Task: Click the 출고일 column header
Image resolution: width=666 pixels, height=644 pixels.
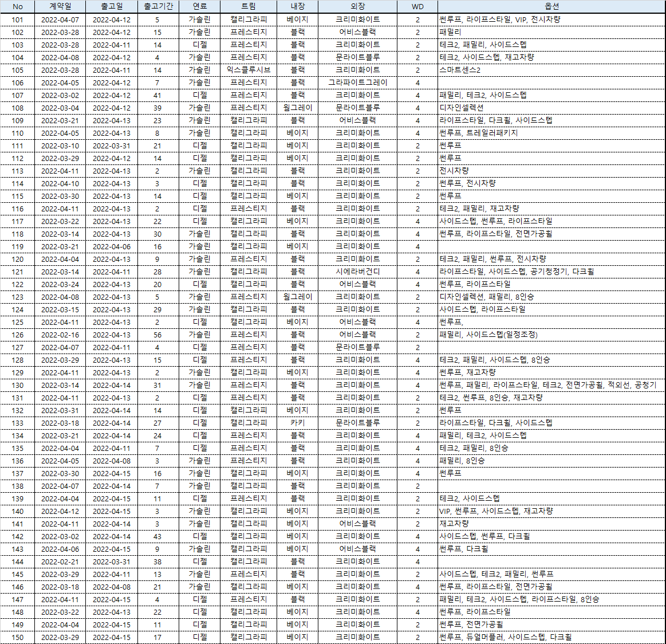Action: pos(112,6)
